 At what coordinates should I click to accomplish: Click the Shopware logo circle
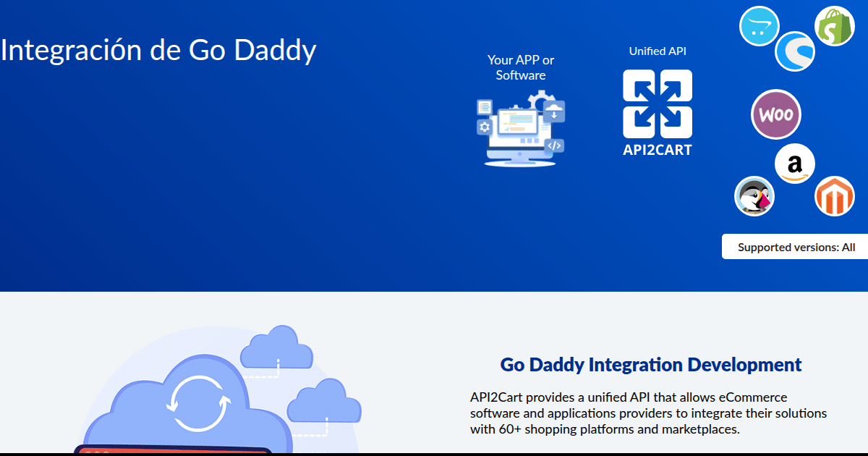point(796,51)
